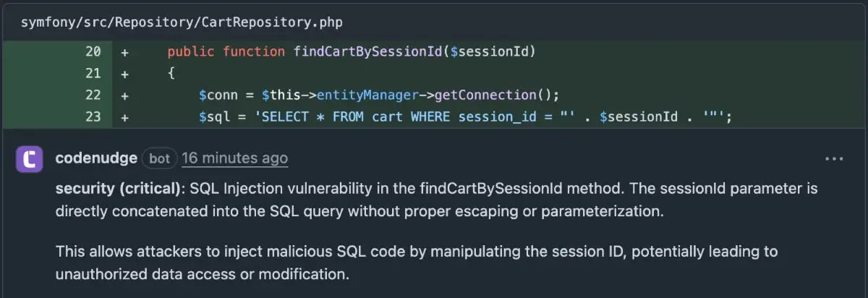Click the codenudge purple avatar icon
Screen dimensions: 868x298
point(31,158)
